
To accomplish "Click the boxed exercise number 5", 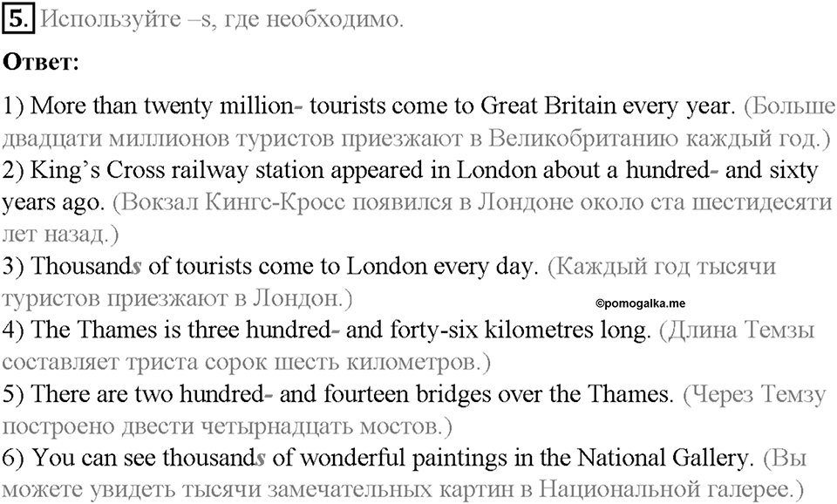I will (x=17, y=19).
